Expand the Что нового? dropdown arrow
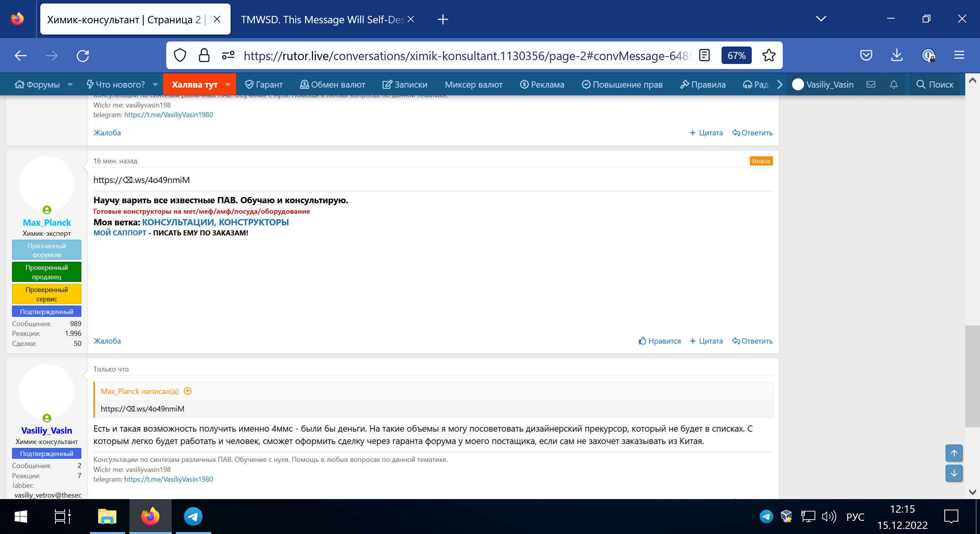 pos(155,85)
